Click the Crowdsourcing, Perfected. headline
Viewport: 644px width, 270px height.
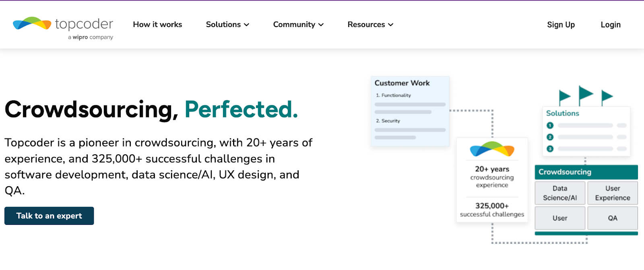pos(151,109)
